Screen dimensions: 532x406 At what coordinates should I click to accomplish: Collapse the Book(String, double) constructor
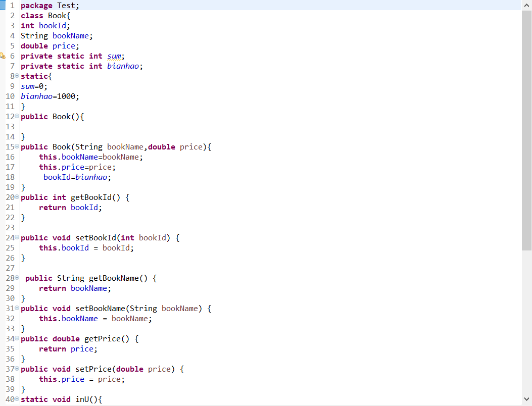(x=17, y=147)
